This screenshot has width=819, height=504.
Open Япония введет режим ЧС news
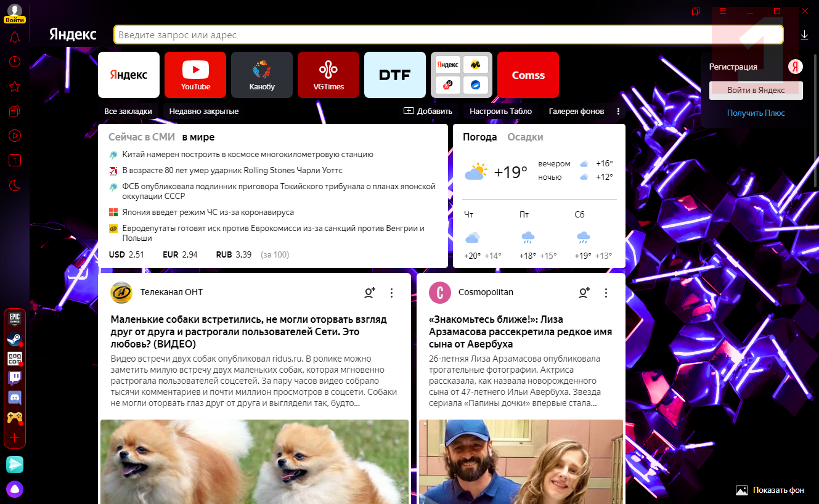[208, 212]
